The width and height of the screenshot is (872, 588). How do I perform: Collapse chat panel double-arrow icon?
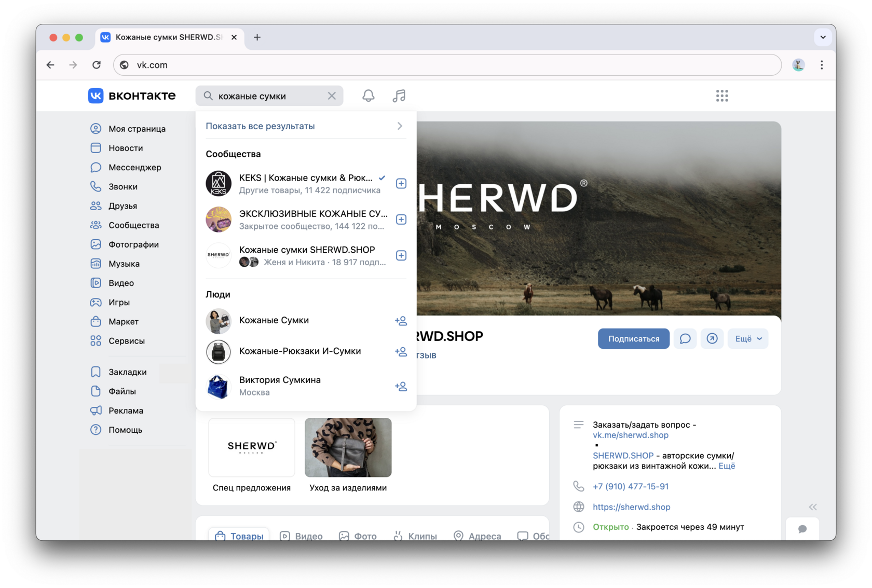(812, 507)
